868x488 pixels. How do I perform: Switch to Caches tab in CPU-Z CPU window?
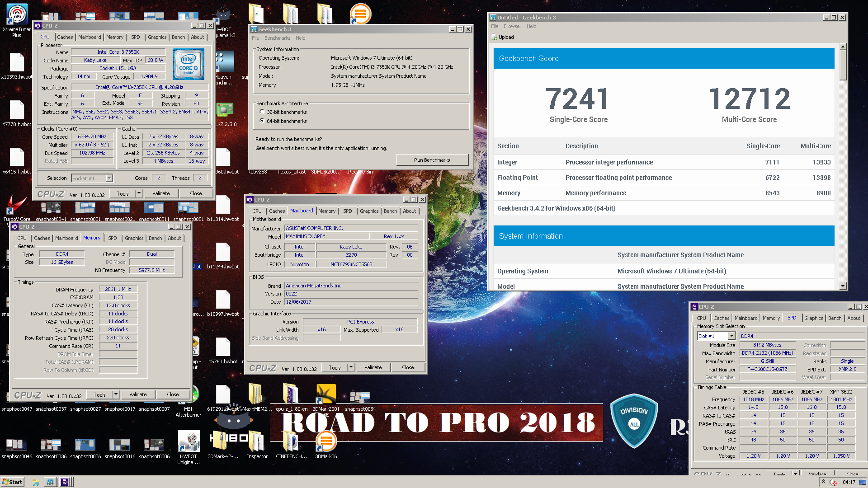pos(65,37)
